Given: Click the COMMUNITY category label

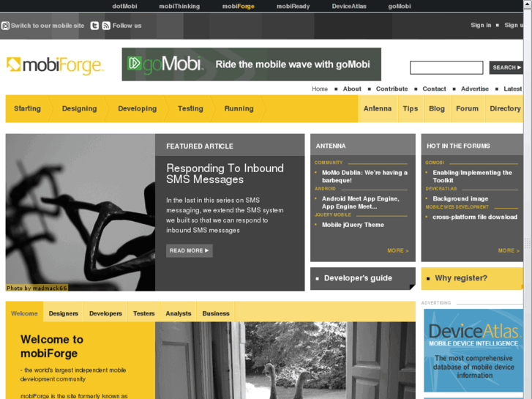Looking at the screenshot, I should point(329,163).
